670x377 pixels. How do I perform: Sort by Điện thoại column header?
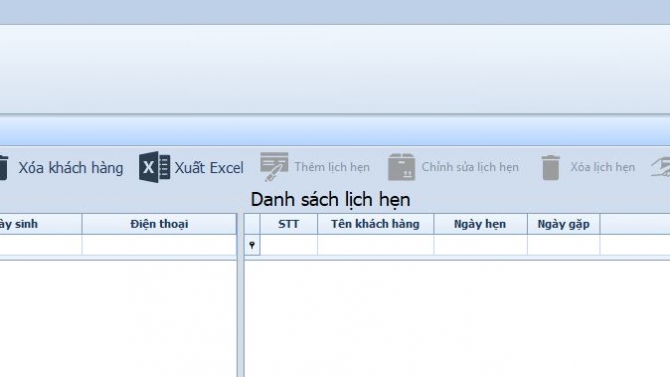tap(159, 224)
